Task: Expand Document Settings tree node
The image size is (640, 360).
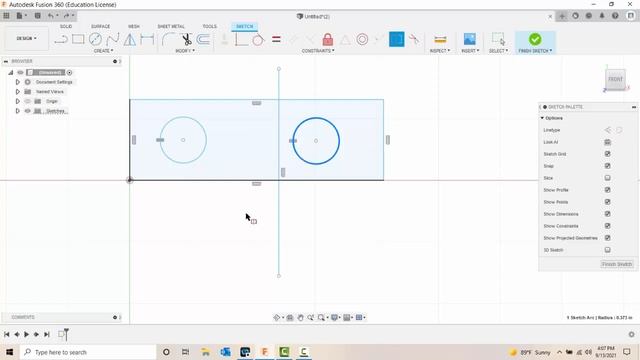Action: (x=18, y=82)
